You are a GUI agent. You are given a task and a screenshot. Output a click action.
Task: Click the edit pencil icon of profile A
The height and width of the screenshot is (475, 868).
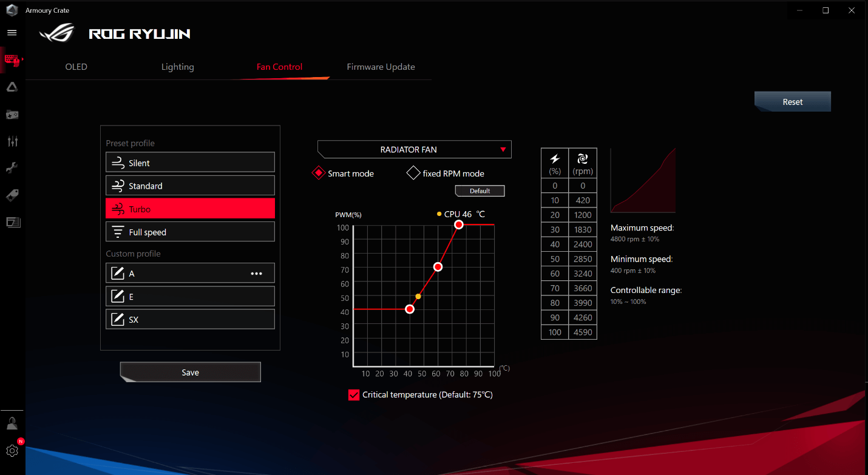click(117, 274)
